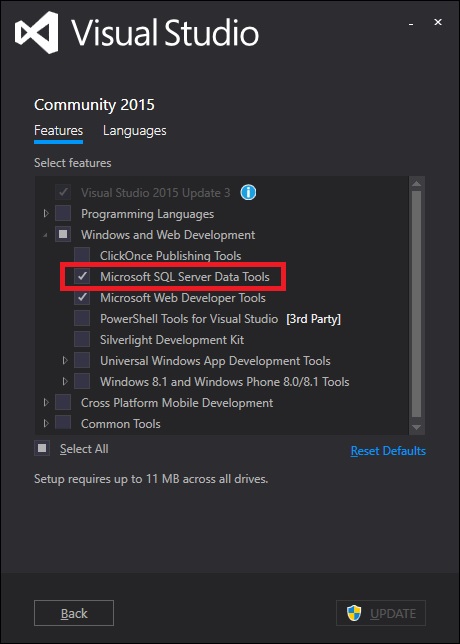
Task: Click the Back button
Action: [x=74, y=613]
